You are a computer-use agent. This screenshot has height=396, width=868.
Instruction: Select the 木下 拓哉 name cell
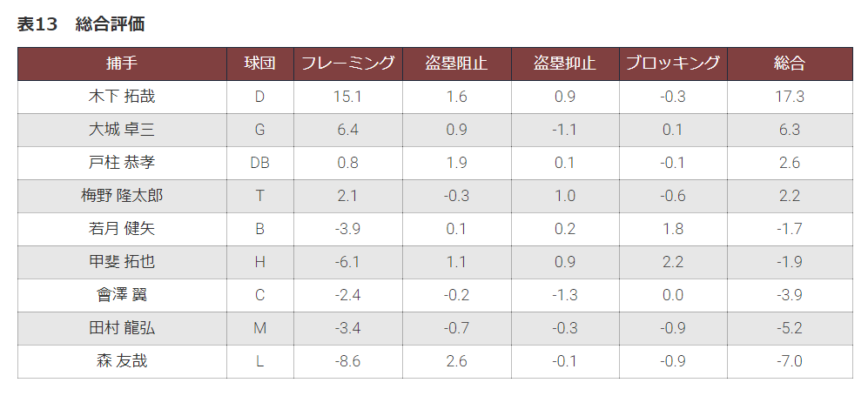[x=122, y=97]
